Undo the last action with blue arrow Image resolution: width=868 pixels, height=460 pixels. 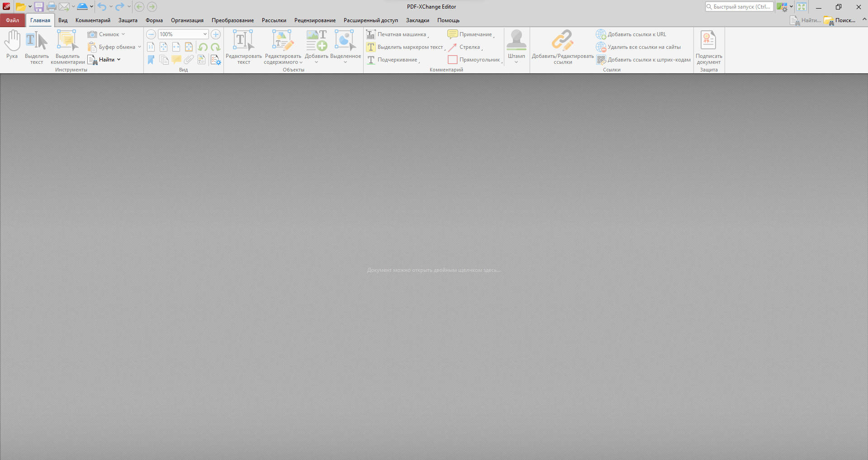click(102, 7)
